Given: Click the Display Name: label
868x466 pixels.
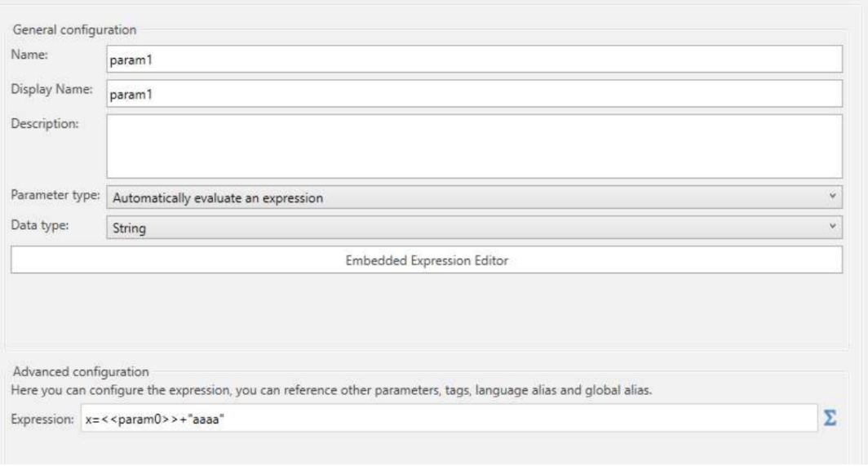Looking at the screenshot, I should tap(51, 89).
